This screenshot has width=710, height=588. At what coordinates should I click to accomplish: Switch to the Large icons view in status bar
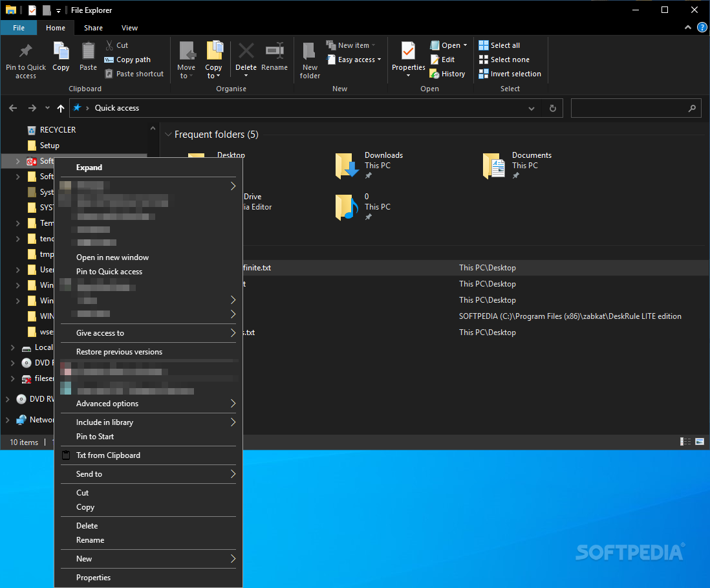(x=700, y=442)
